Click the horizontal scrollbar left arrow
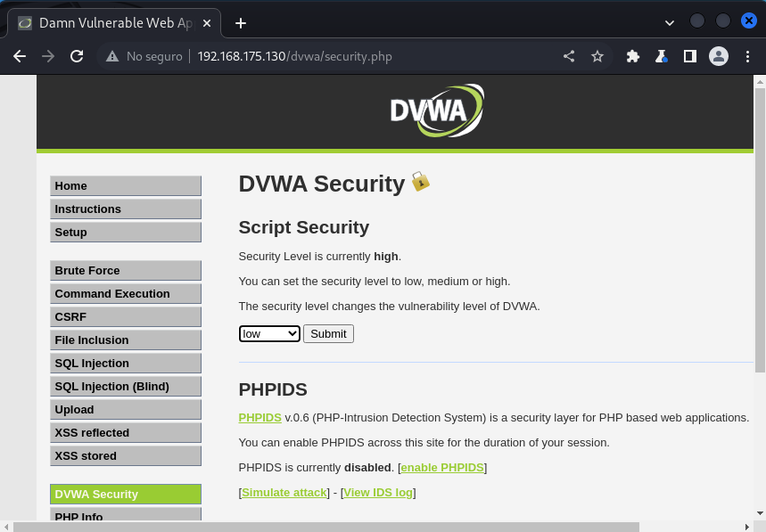This screenshot has width=766, height=532. [x=6, y=528]
